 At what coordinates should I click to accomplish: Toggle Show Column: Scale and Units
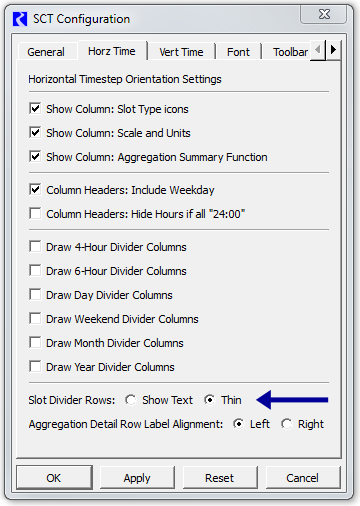(x=35, y=133)
